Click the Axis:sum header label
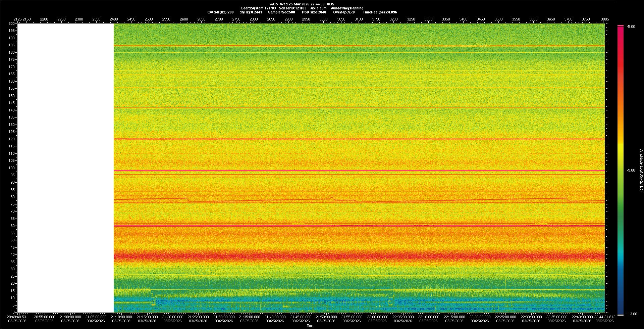The image size is (644, 329). coord(318,8)
